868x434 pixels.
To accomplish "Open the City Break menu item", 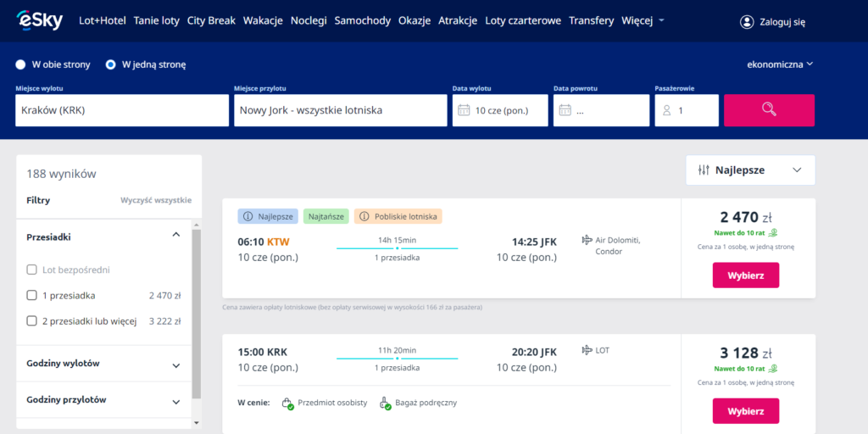I will click(211, 21).
